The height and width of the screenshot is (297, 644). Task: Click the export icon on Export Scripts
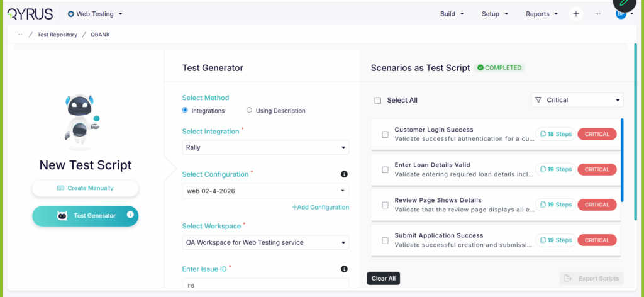coord(568,279)
